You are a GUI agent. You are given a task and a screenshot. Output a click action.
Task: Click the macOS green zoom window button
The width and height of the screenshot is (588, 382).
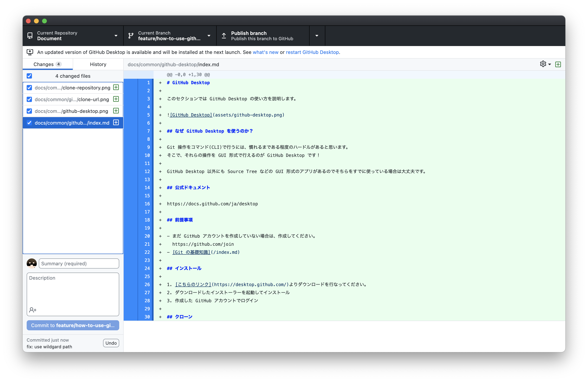44,21
